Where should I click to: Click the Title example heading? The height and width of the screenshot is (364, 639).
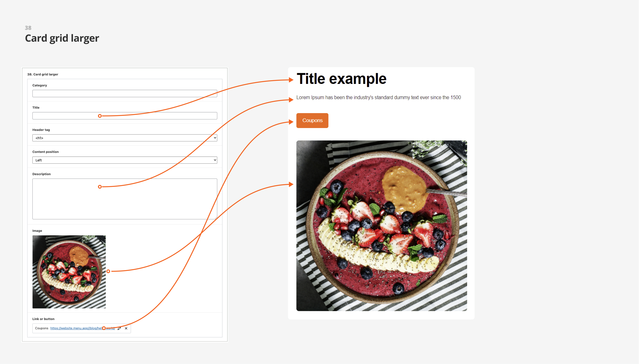point(341,79)
